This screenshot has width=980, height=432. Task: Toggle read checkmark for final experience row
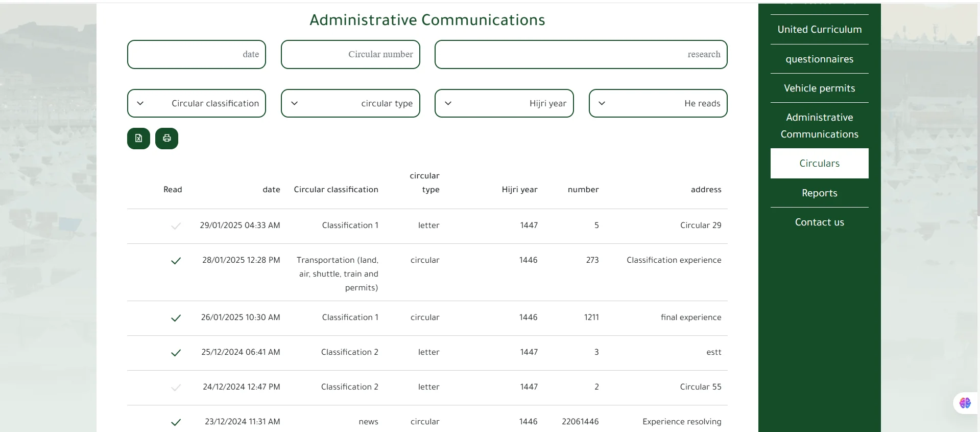pos(176,318)
